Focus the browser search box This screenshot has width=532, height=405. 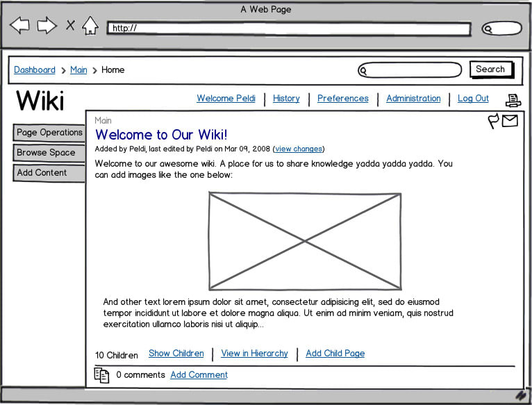point(502,28)
